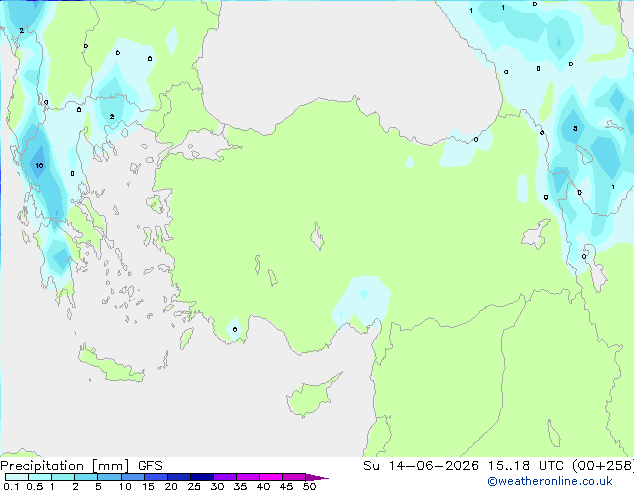The width and height of the screenshot is (634, 490).
Task: Click the "0.1" legend scale label
Action: 11,486
